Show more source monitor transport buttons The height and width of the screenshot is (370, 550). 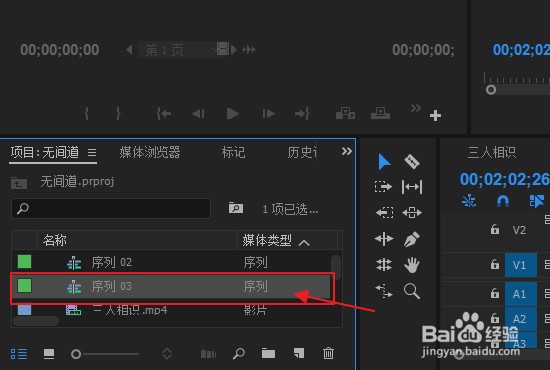[416, 108]
